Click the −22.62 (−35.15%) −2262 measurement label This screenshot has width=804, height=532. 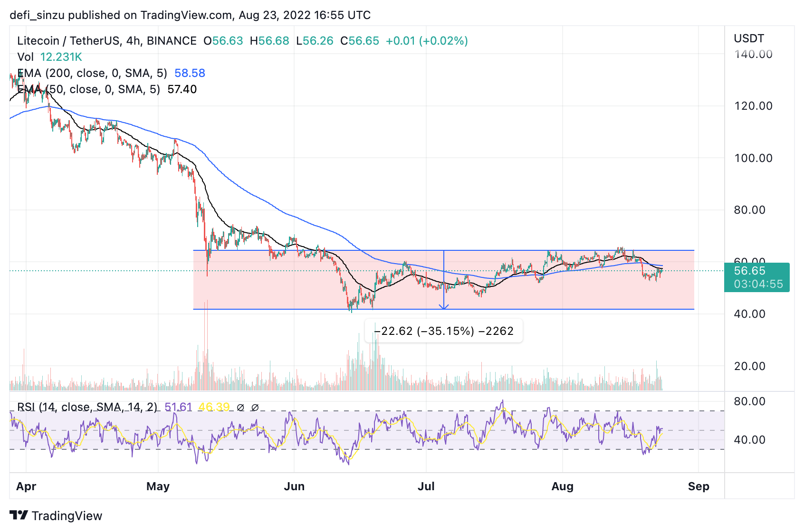pyautogui.click(x=444, y=331)
